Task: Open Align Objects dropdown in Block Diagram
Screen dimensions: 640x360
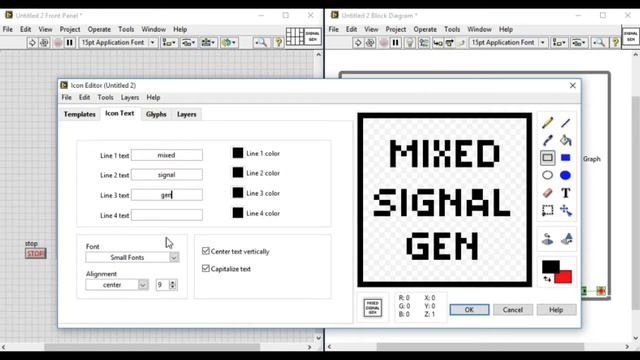Action: 559,42
